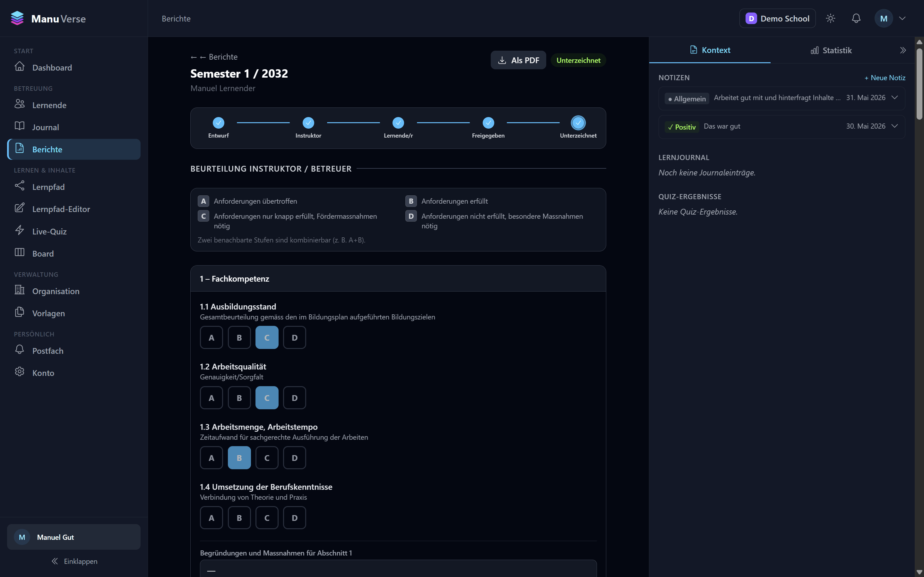The image size is (924, 577).
Task: Open Dashboard via its home icon
Action: (x=20, y=67)
